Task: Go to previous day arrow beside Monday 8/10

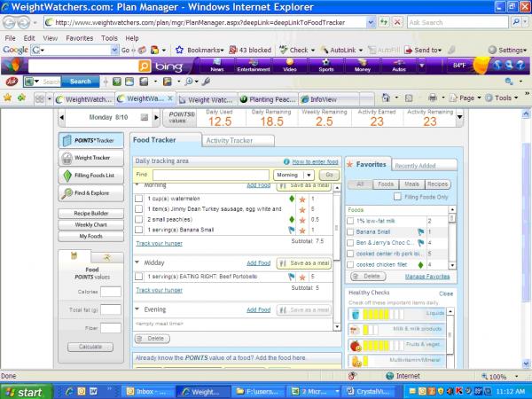Action: [x=62, y=117]
